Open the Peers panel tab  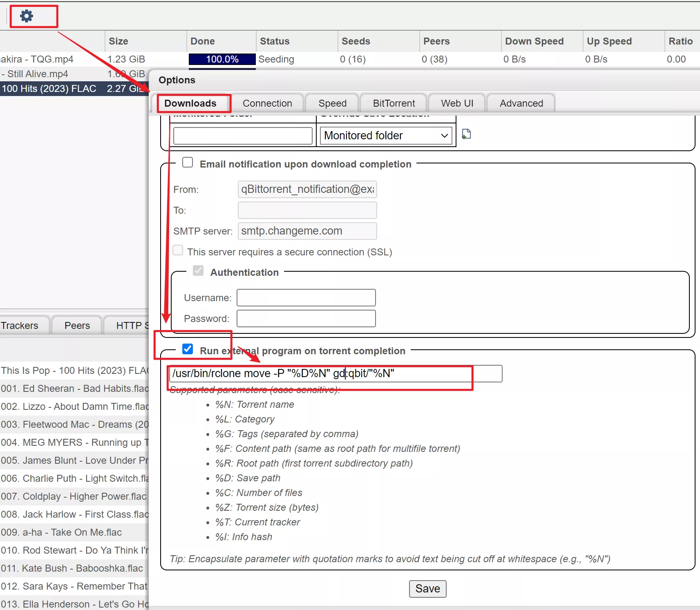(x=77, y=326)
